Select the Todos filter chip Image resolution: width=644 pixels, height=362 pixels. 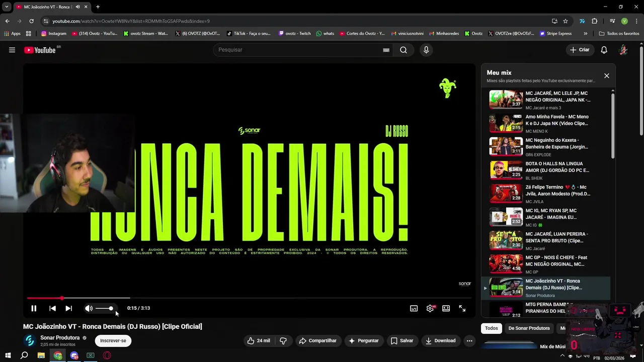point(492,328)
